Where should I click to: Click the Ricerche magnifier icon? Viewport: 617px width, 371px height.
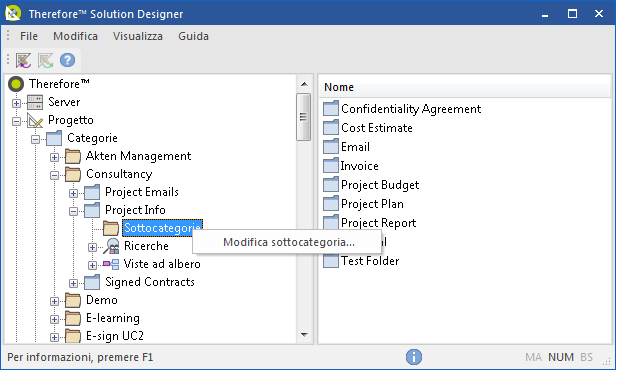point(111,246)
